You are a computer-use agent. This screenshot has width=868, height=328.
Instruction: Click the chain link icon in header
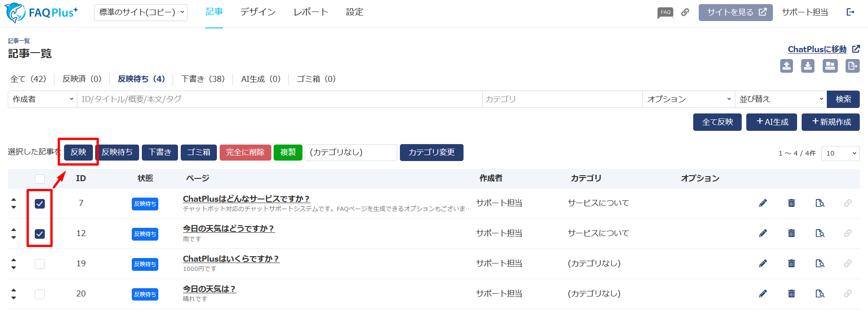(685, 12)
